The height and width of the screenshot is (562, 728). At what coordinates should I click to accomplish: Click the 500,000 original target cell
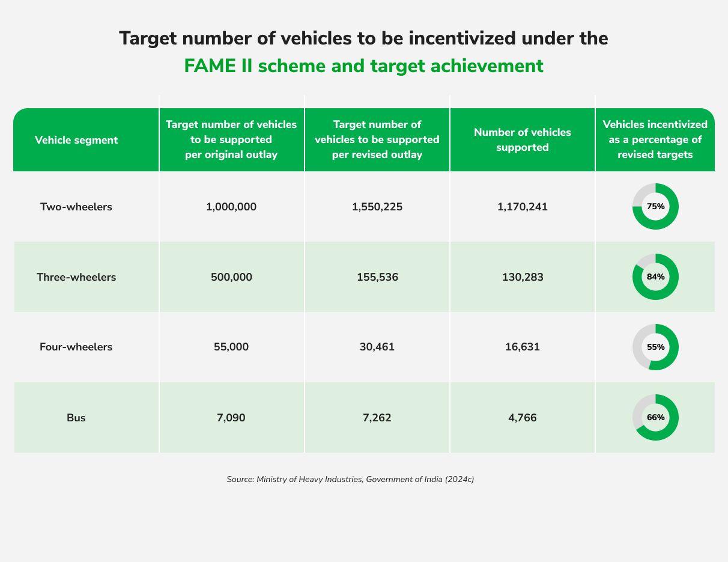231,277
